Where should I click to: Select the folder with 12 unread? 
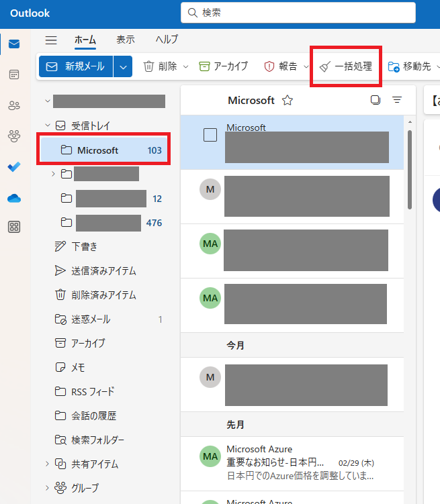point(111,199)
